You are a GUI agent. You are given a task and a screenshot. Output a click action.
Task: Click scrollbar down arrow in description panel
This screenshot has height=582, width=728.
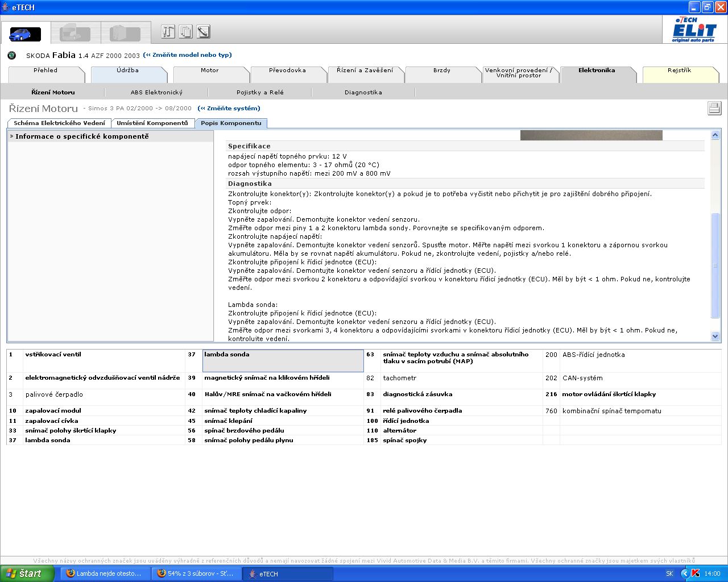pos(715,336)
